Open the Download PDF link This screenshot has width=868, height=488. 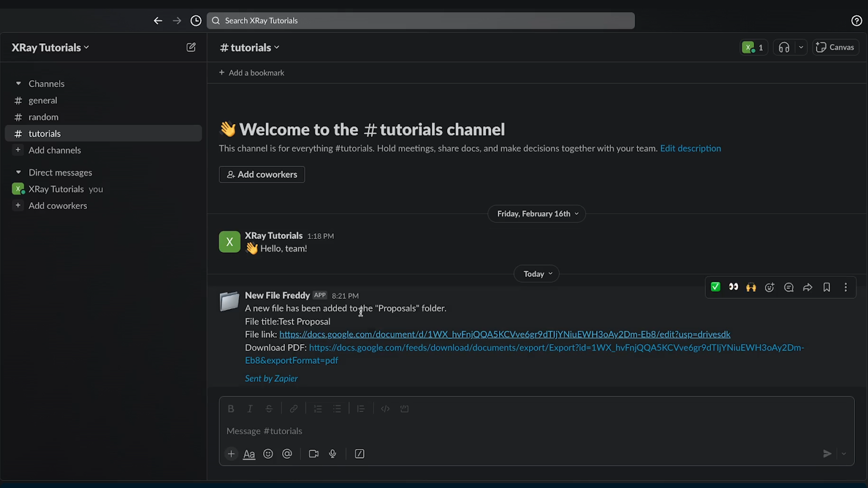click(525, 354)
